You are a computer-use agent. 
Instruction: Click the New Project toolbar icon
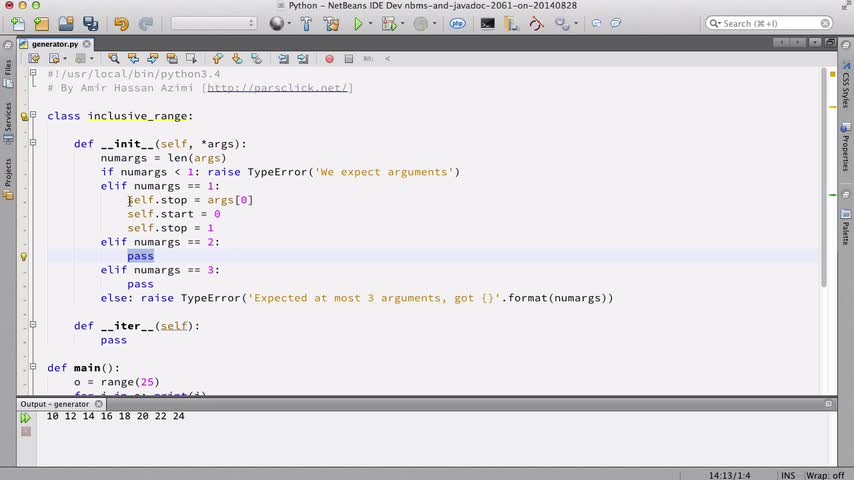tap(41, 23)
